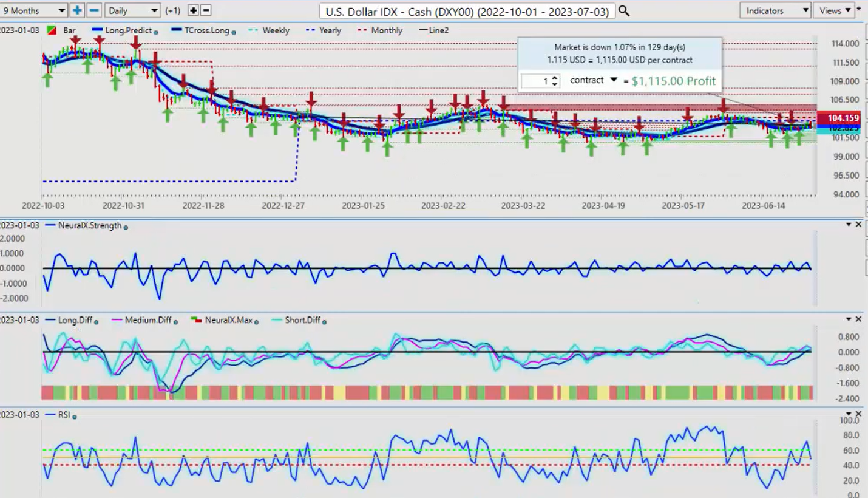Open the Daily interval dropdown
The width and height of the screenshot is (868, 498).
click(132, 10)
